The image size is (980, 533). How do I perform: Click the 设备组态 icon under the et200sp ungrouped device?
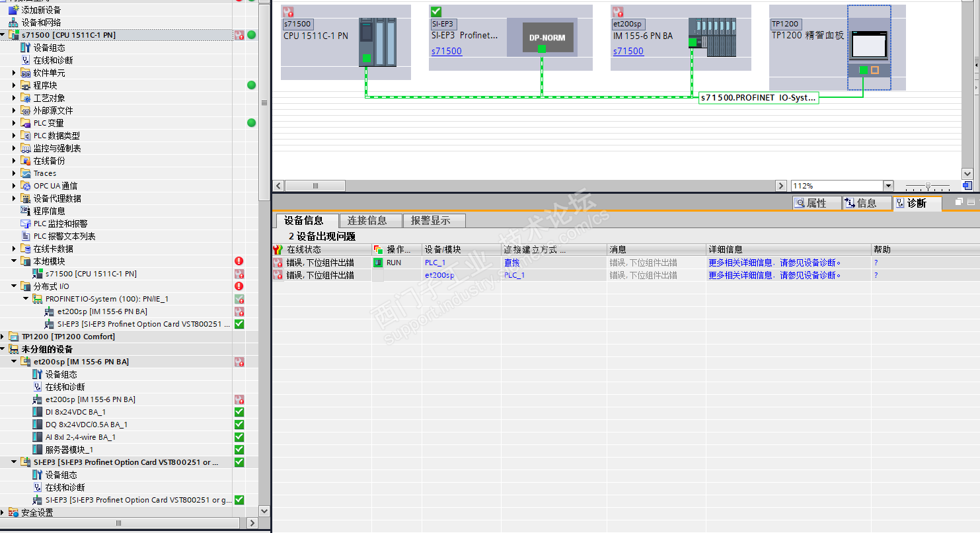click(x=38, y=374)
